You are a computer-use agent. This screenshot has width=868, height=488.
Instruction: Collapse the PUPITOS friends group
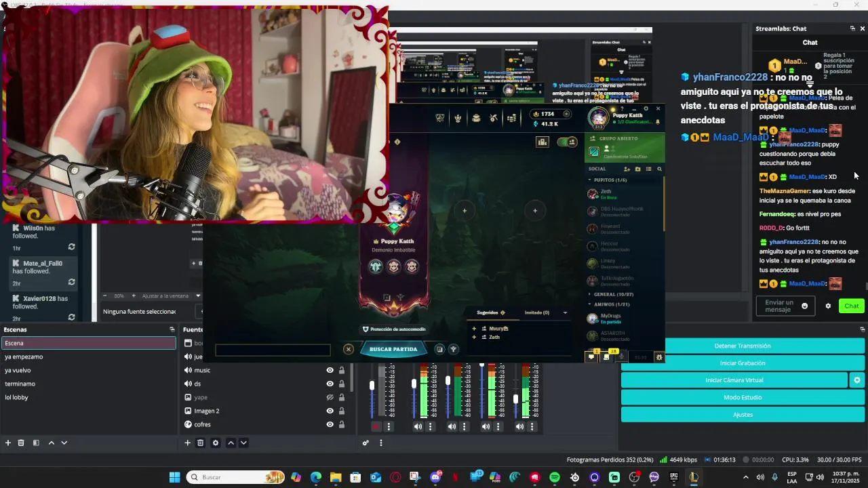click(x=590, y=180)
